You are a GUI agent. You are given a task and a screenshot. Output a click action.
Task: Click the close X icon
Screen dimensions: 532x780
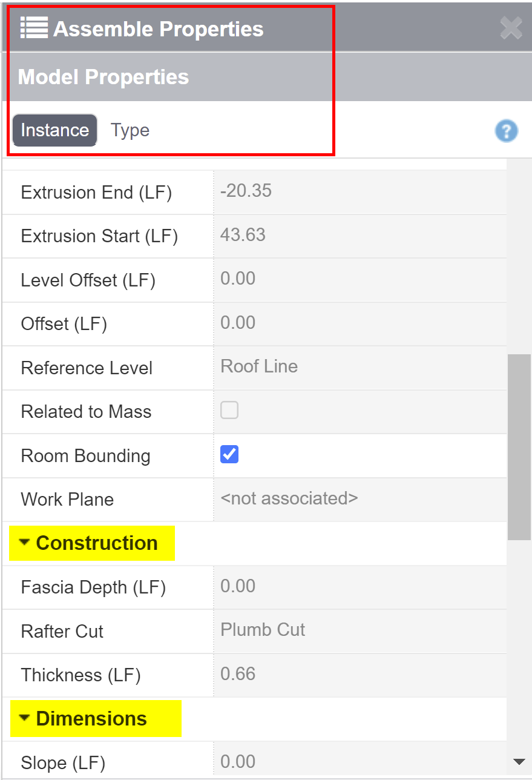511,27
